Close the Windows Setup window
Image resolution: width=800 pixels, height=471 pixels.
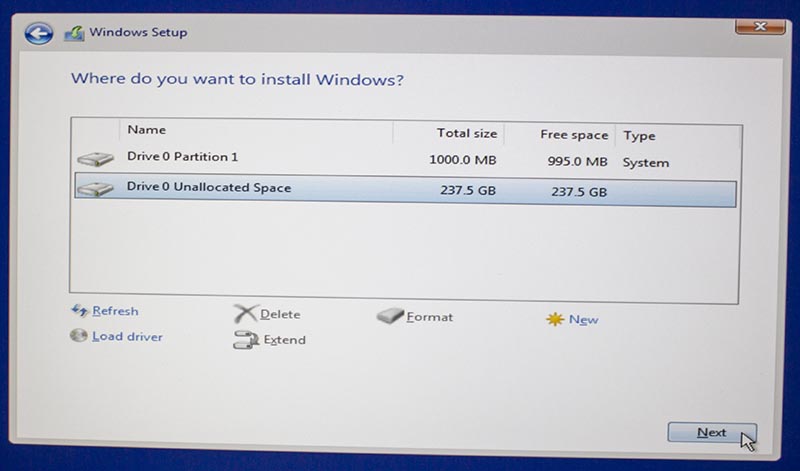click(x=760, y=27)
